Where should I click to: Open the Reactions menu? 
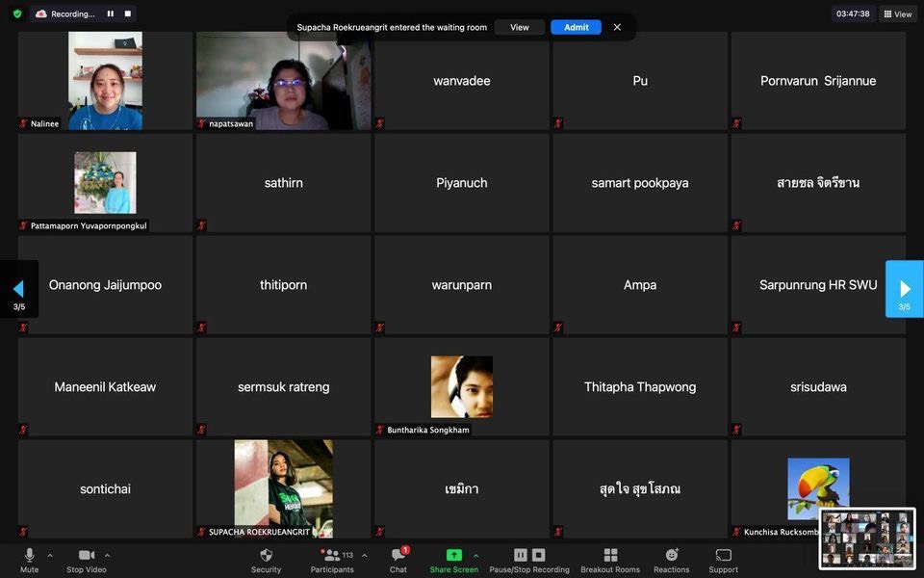click(x=671, y=560)
